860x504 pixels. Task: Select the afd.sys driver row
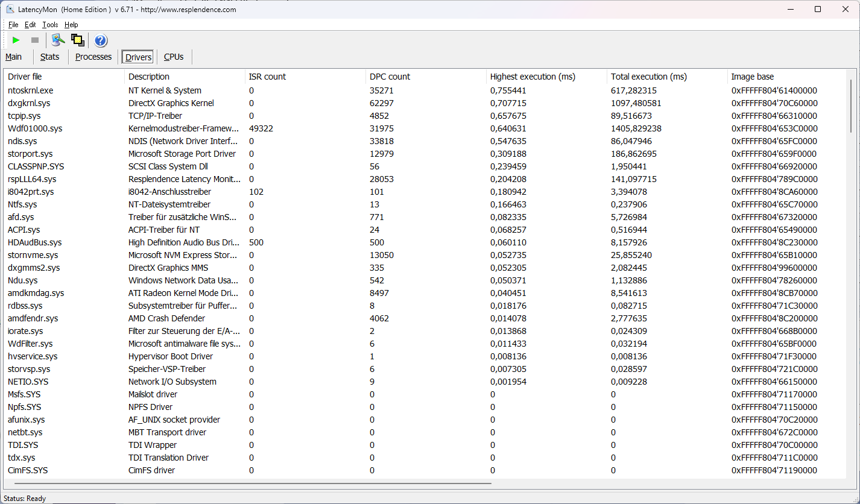click(426, 217)
